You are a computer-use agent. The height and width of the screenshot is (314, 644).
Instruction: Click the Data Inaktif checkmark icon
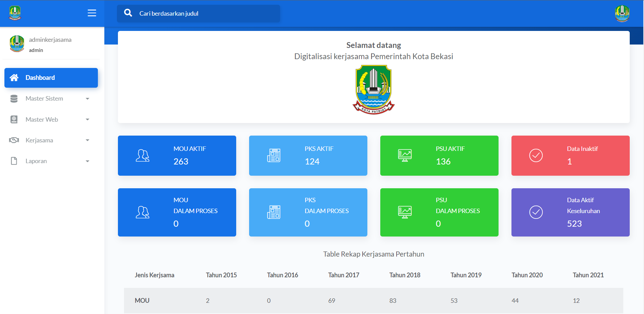(x=536, y=156)
